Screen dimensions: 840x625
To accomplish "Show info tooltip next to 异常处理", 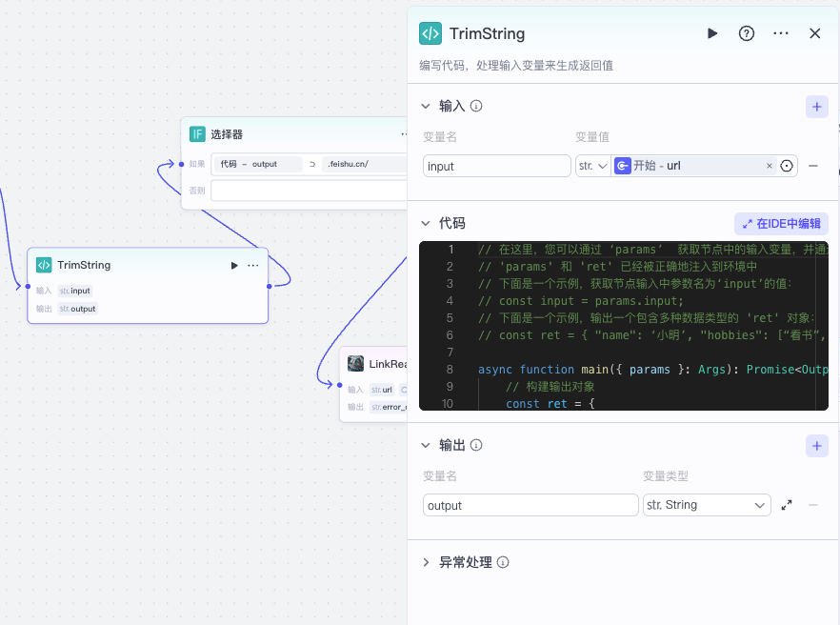I will point(503,562).
